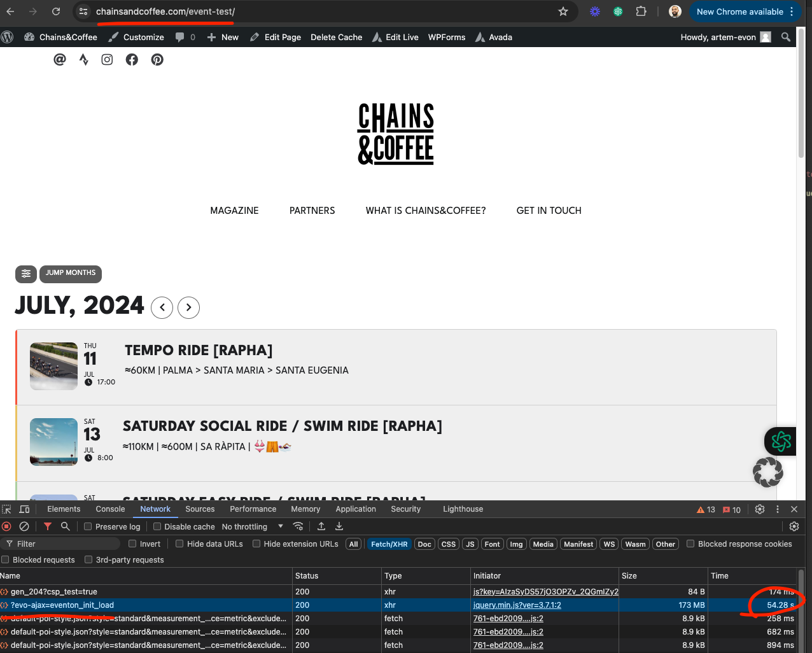The image size is (812, 653).
Task: Reload the page with the refresh icon
Action: coord(56,11)
